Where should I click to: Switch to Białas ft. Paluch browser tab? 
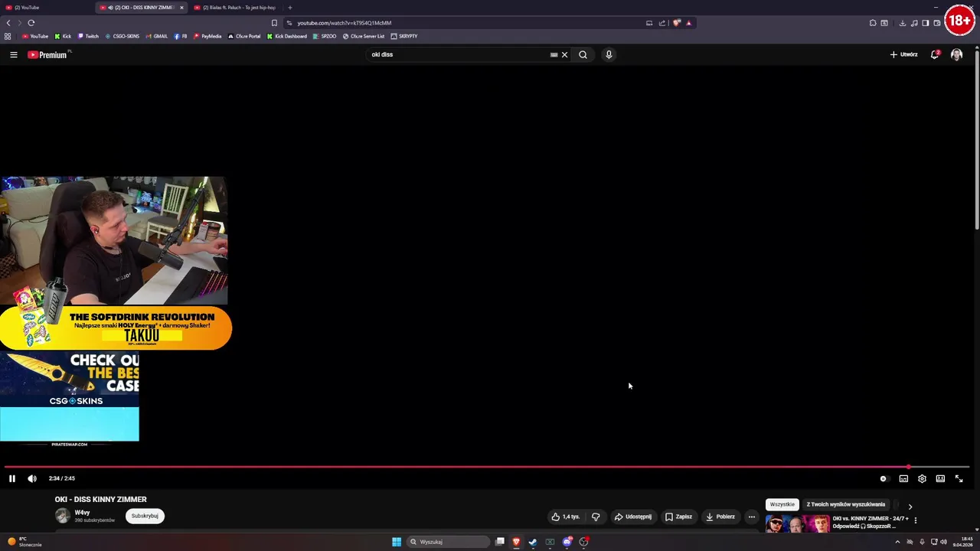239,8
